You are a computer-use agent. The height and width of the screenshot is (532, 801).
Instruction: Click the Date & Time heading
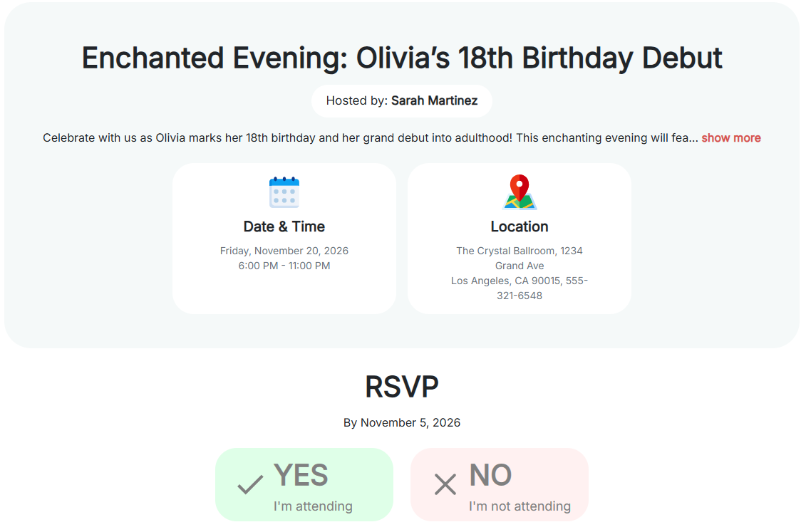pos(284,226)
